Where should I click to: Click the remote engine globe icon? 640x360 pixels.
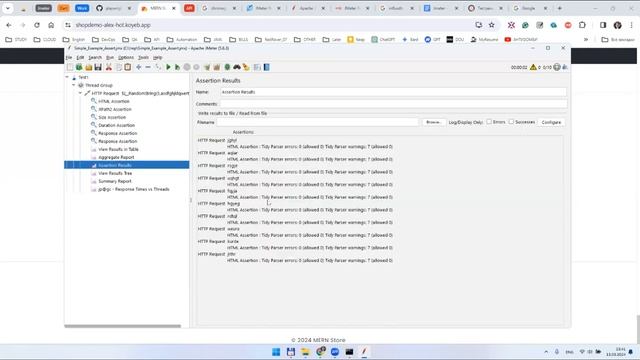[557, 67]
